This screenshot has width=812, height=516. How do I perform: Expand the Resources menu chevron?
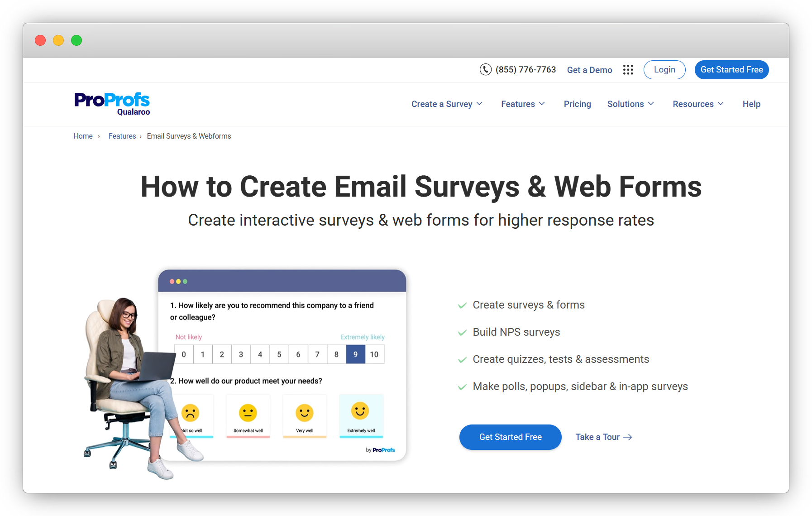pos(721,104)
